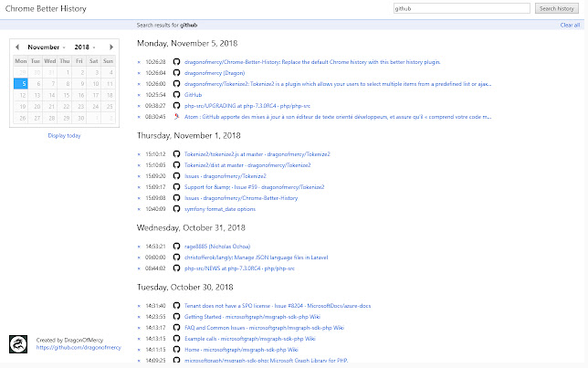Screen dimensions: 588x368
Task: Remove the 15:10:12 tokenize2.js entry
Action: pos(139,154)
